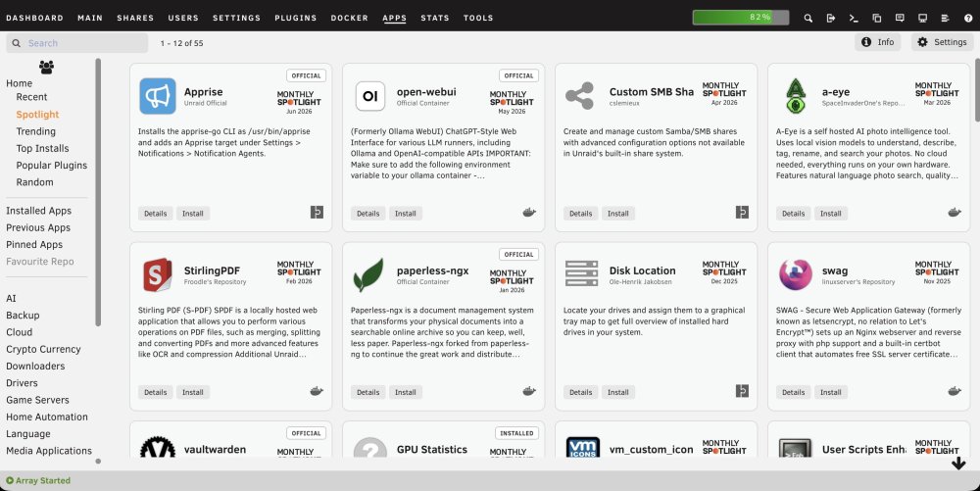This screenshot has height=491, width=980.
Task: Click docker whale icon on paperless-ngx card
Action: point(529,391)
